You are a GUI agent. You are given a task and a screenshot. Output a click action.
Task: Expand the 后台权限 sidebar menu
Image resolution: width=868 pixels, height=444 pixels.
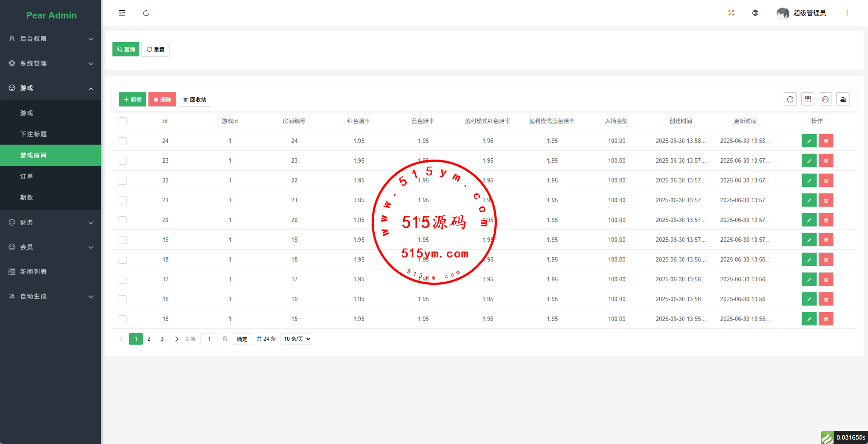51,39
